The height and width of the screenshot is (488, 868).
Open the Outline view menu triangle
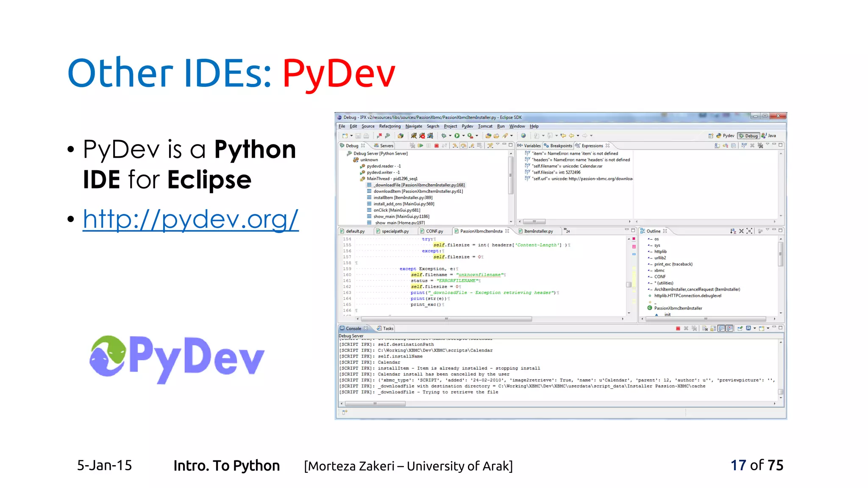click(768, 230)
